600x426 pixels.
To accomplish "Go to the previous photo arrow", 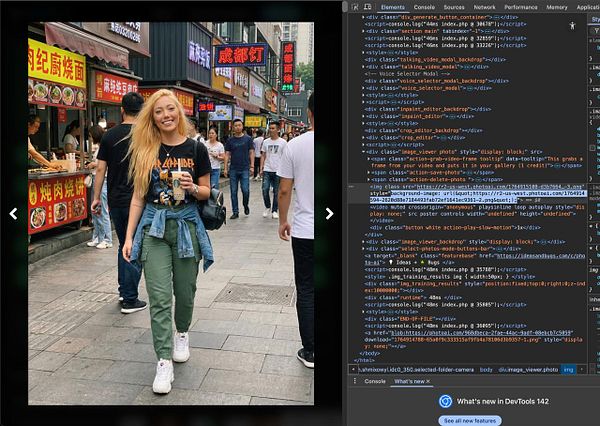I will 13,214.
